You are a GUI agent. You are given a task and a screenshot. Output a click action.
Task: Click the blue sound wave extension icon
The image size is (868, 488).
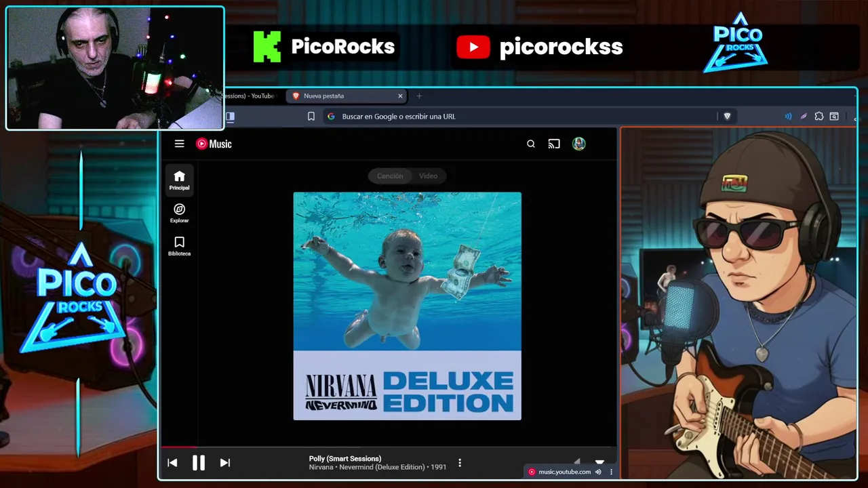[788, 117]
